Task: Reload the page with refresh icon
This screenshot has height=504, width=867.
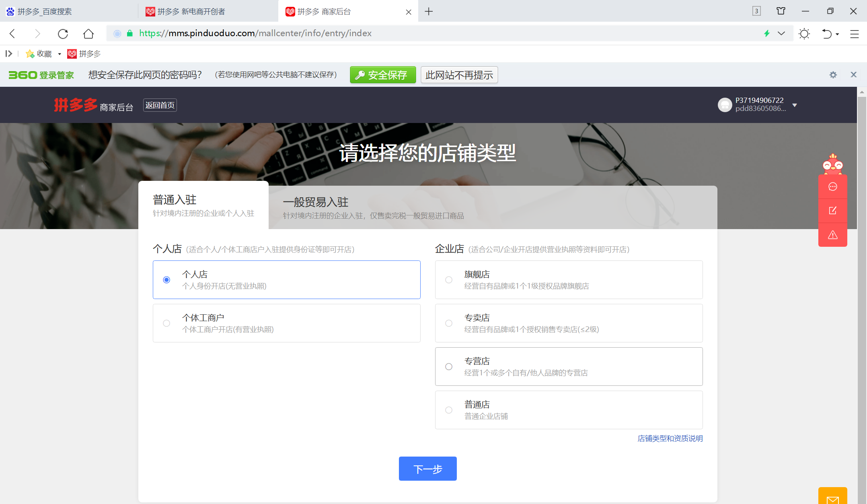Action: [x=63, y=33]
